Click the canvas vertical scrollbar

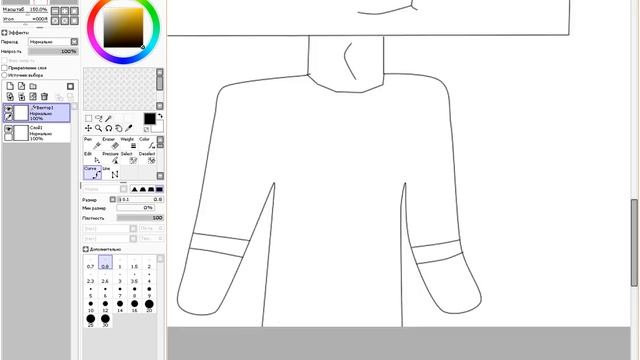click(x=634, y=243)
